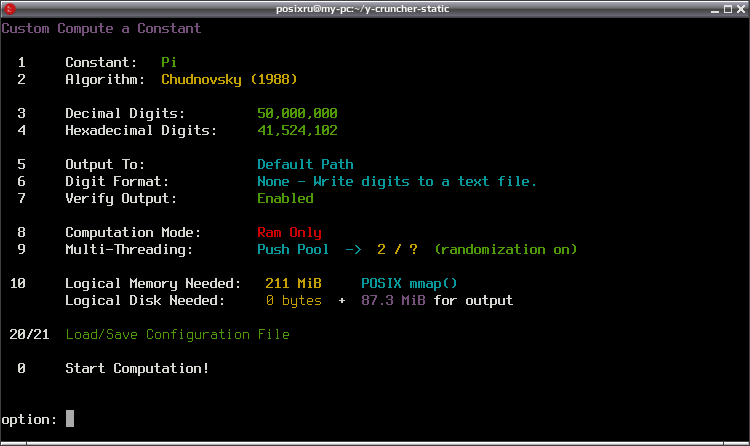The width and height of the screenshot is (750, 446).
Task: Click '(randomization on)' text
Action: 506,250
